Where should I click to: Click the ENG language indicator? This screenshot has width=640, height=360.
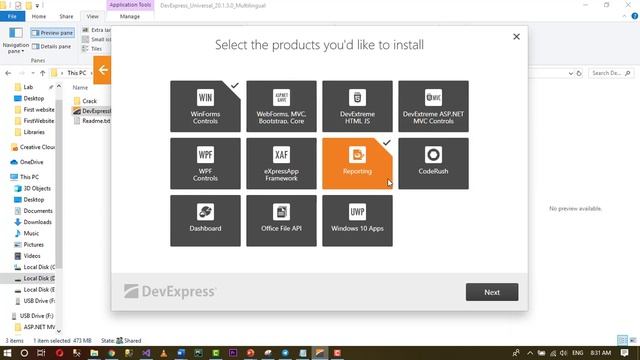point(578,353)
